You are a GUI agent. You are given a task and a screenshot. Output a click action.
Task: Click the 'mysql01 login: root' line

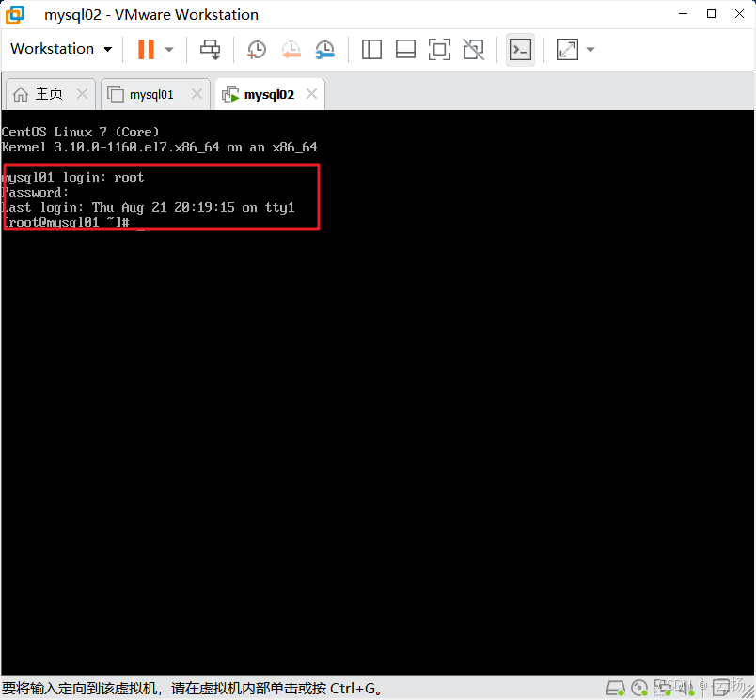click(x=72, y=178)
